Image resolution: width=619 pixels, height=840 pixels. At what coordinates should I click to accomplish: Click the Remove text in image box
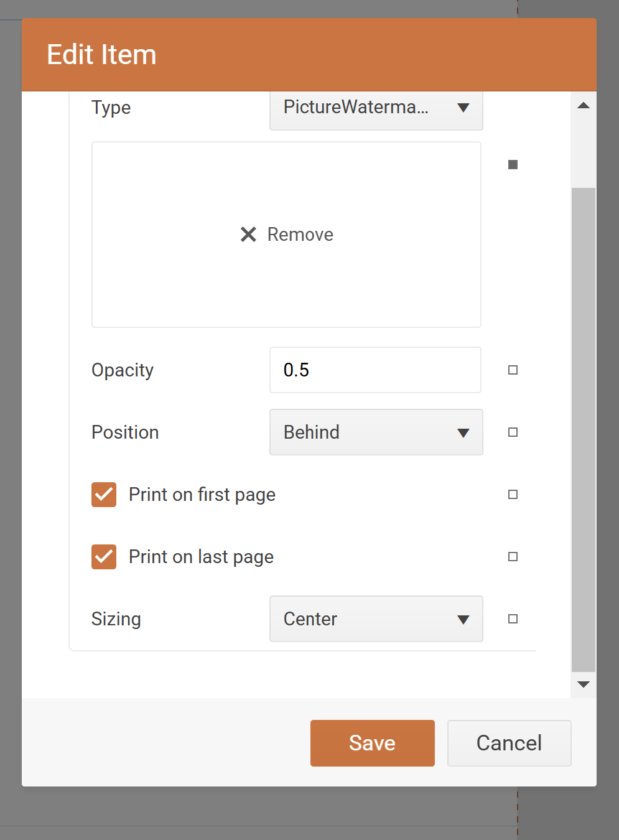coord(300,235)
